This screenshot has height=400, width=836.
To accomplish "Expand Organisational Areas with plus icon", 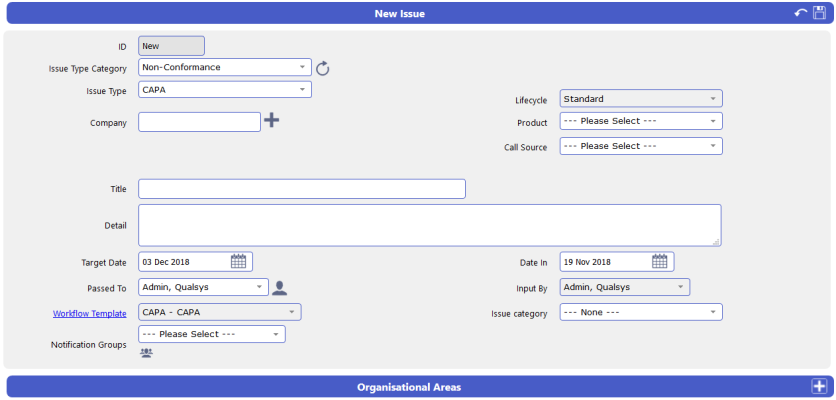I will pos(819,386).
